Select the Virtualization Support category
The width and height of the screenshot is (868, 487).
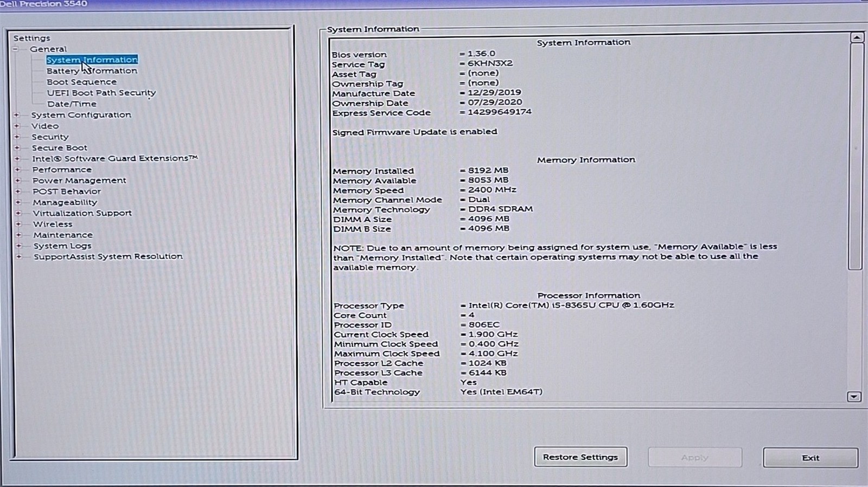(x=82, y=213)
